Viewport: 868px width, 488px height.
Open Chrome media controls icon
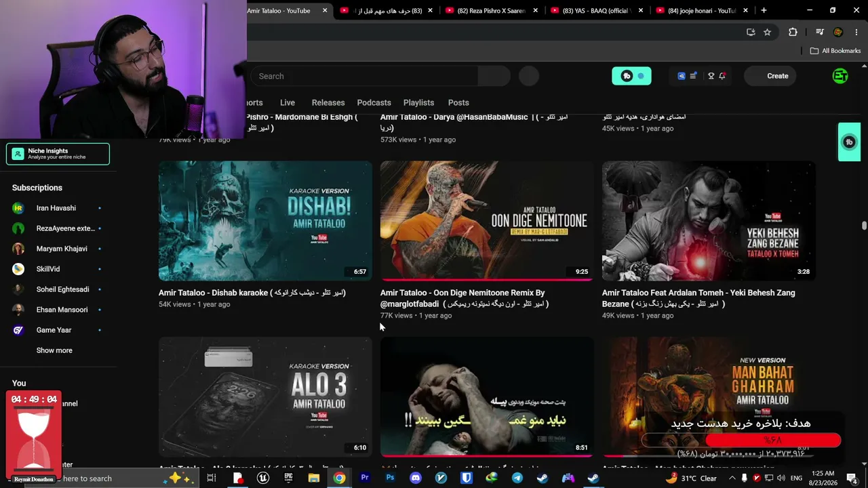820,32
